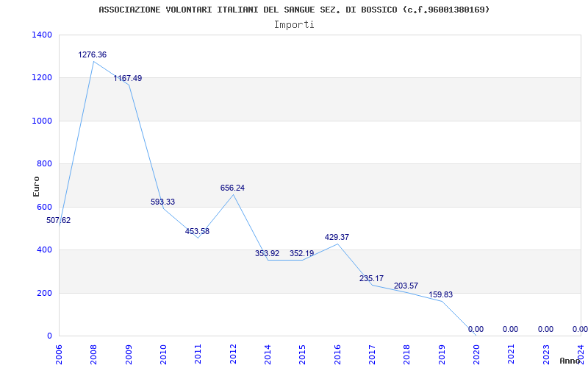Click the y-axis value 1000

click(x=42, y=121)
